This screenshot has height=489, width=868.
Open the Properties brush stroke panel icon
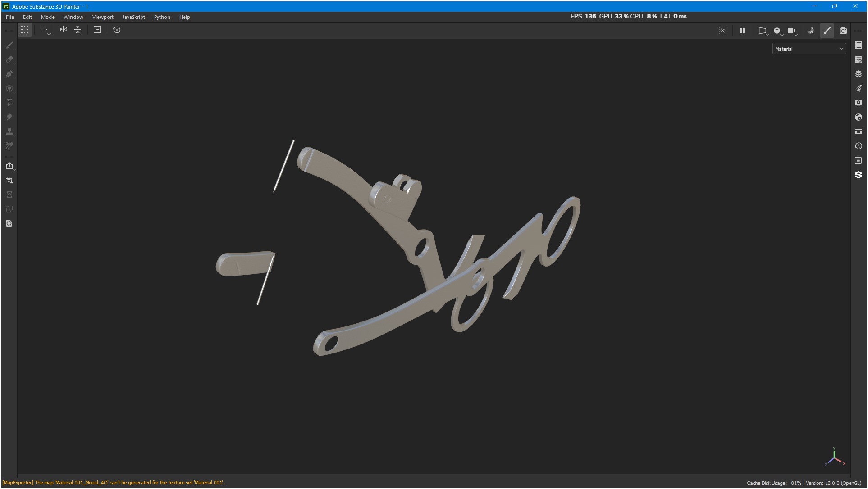(x=859, y=88)
